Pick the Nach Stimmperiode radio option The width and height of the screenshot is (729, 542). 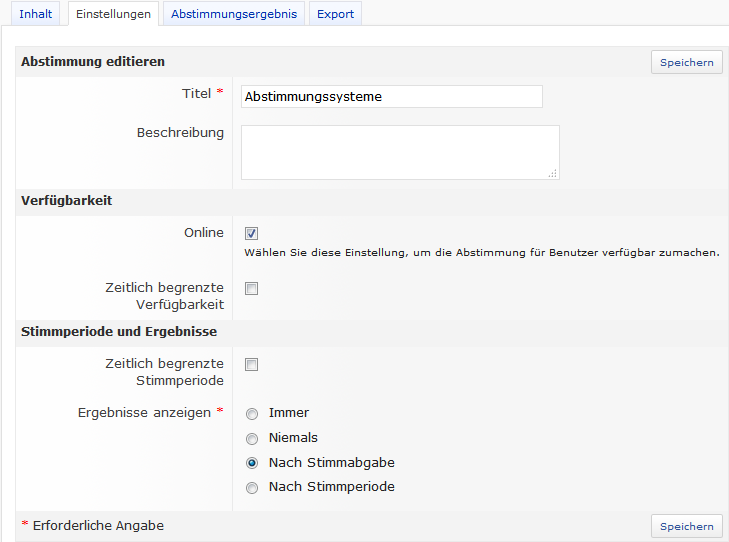pyautogui.click(x=252, y=488)
